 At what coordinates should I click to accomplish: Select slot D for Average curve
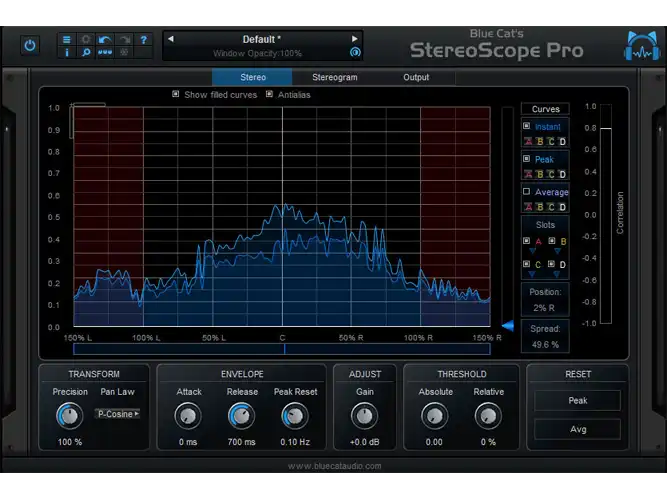562,207
